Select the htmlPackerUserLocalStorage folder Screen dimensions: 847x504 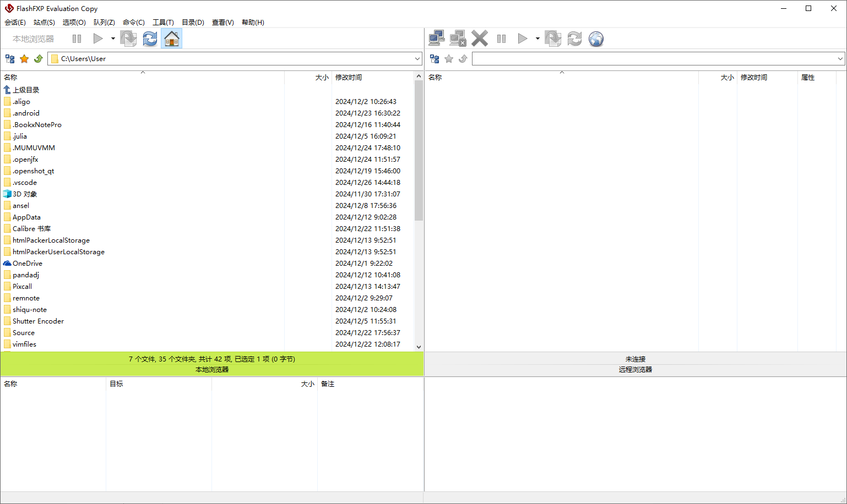(x=58, y=252)
